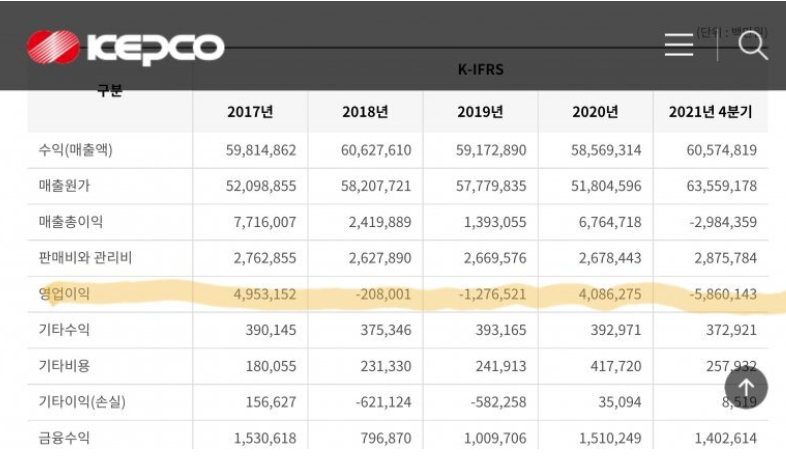Select the 2021년 4분기 column header
The width and height of the screenshot is (786, 465).
(710, 112)
